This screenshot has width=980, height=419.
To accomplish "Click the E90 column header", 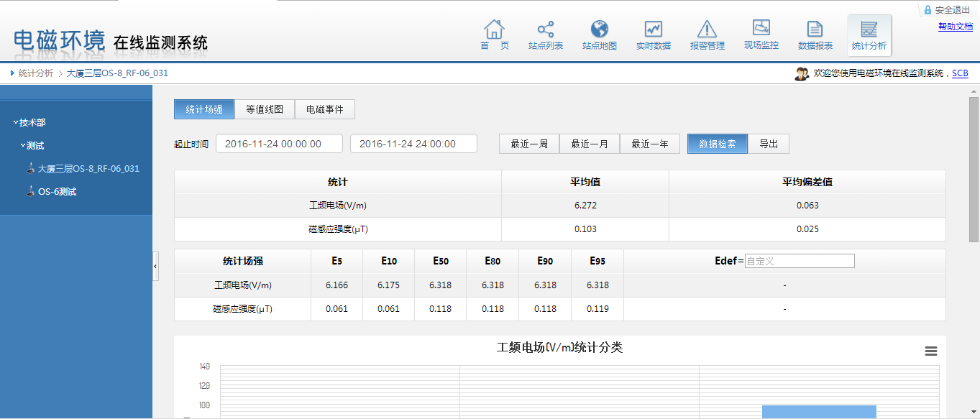I will click(545, 261).
